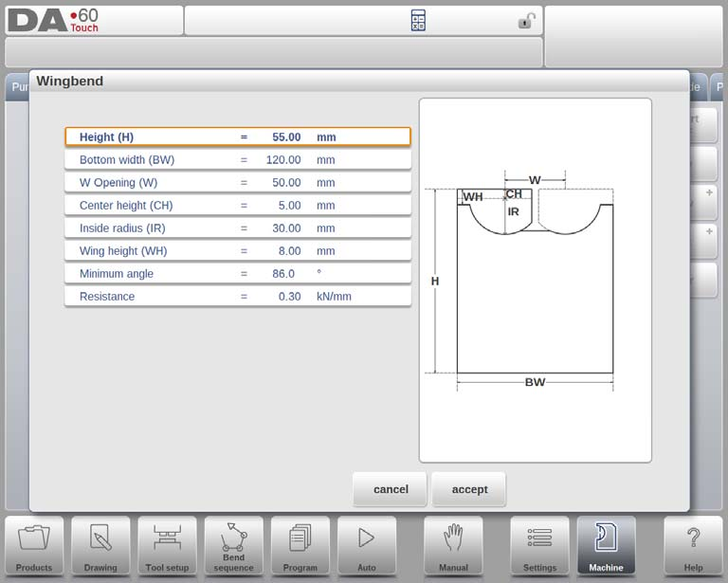Screen dimensions: 728x583
Task: Click the H label in the drawing
Action: [x=434, y=281]
